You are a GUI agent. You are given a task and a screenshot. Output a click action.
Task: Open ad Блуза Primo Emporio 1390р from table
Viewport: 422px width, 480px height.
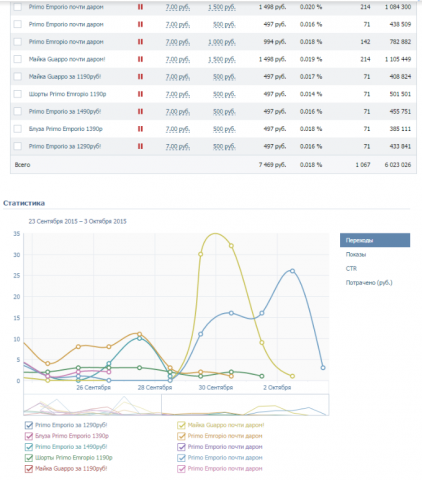[66, 129]
